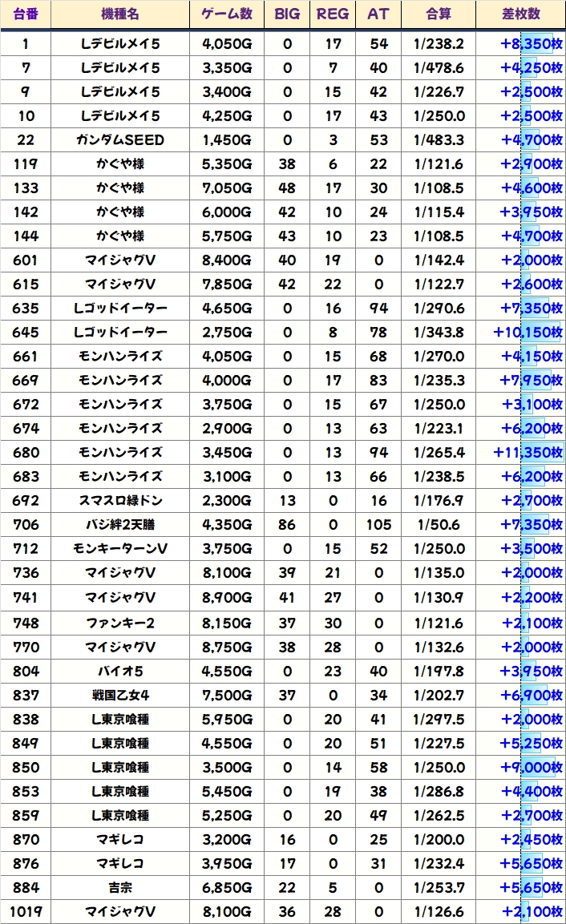Click the モンキーターンV machine name
The image size is (566, 924).
click(120, 549)
